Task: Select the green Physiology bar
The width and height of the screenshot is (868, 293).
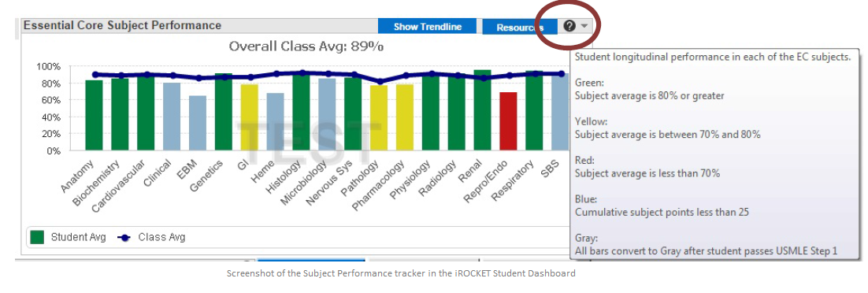Action: [x=431, y=113]
